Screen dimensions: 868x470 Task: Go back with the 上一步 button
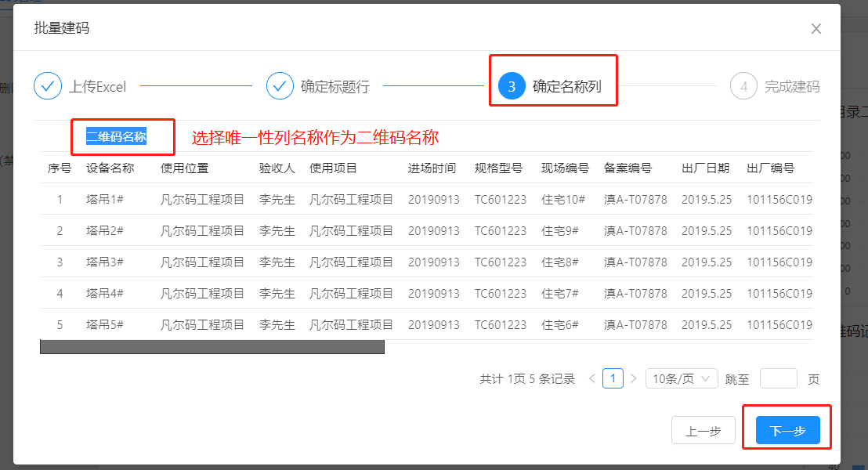coord(703,429)
